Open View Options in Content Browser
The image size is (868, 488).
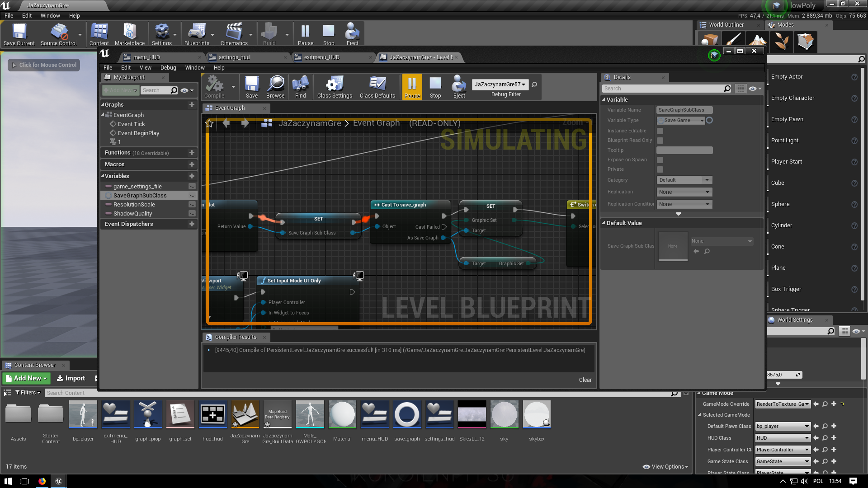point(665,467)
